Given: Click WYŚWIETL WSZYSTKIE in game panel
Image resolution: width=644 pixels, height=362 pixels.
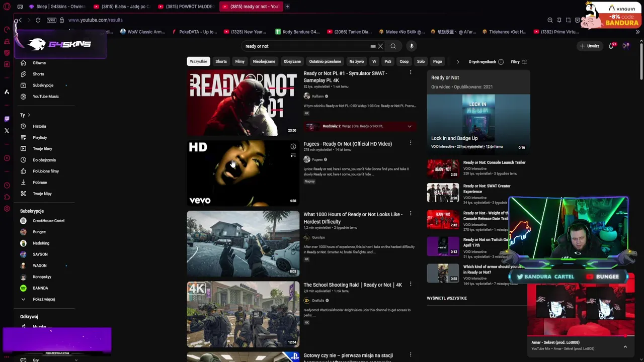Looking at the screenshot, I should click(x=447, y=298).
